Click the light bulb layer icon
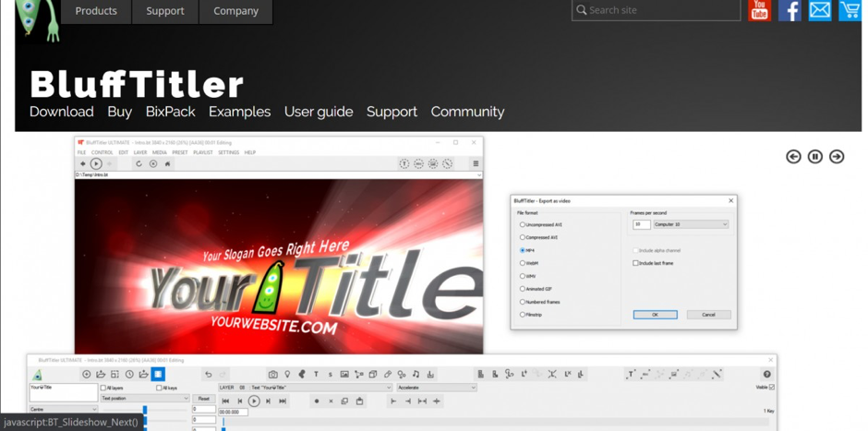Image resolution: width=868 pixels, height=431 pixels. [287, 375]
